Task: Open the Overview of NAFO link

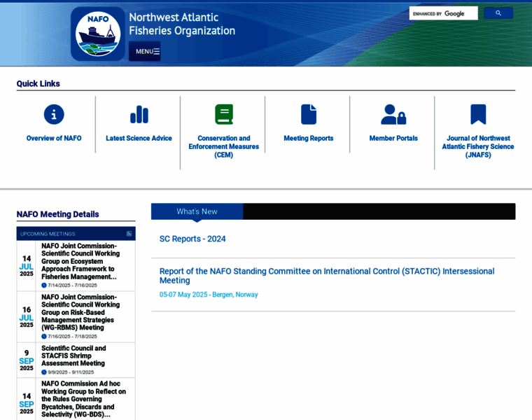Action: [54, 138]
